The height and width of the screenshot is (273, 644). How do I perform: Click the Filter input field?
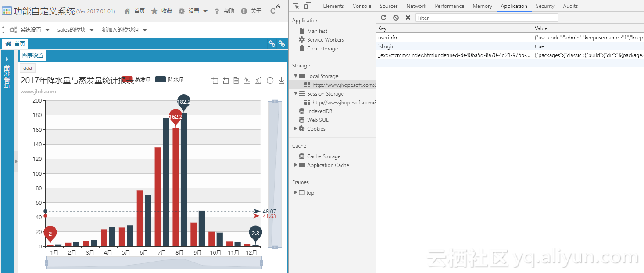(x=487, y=18)
